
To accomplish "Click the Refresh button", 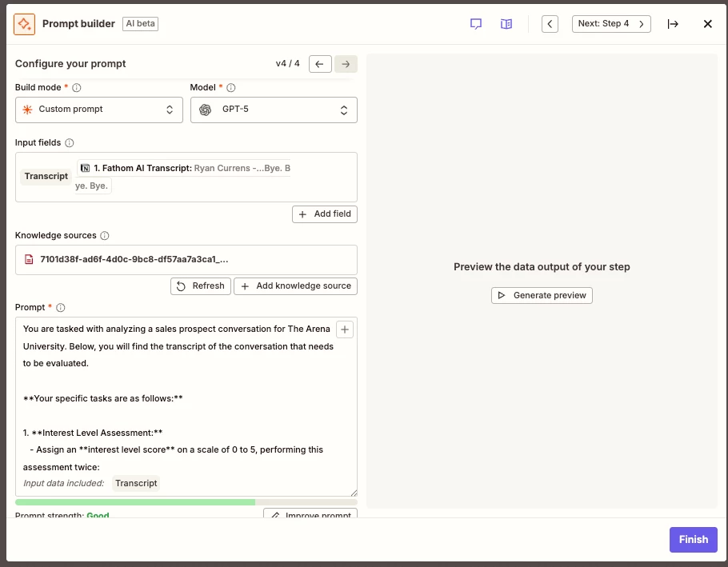I will [x=201, y=286].
